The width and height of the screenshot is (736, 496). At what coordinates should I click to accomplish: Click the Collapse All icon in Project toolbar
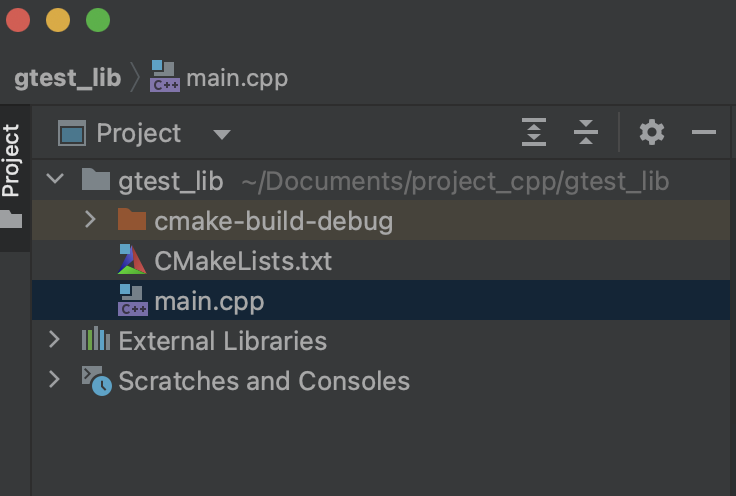586,132
